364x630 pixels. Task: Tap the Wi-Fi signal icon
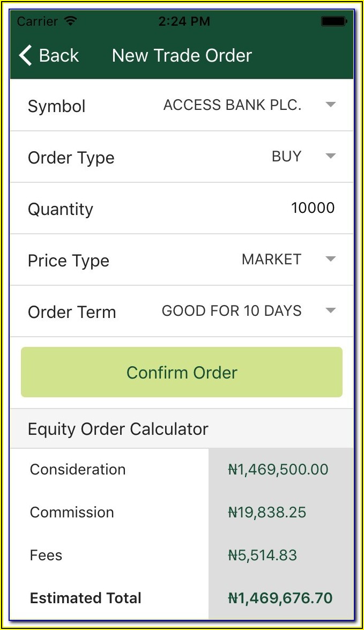(x=70, y=21)
